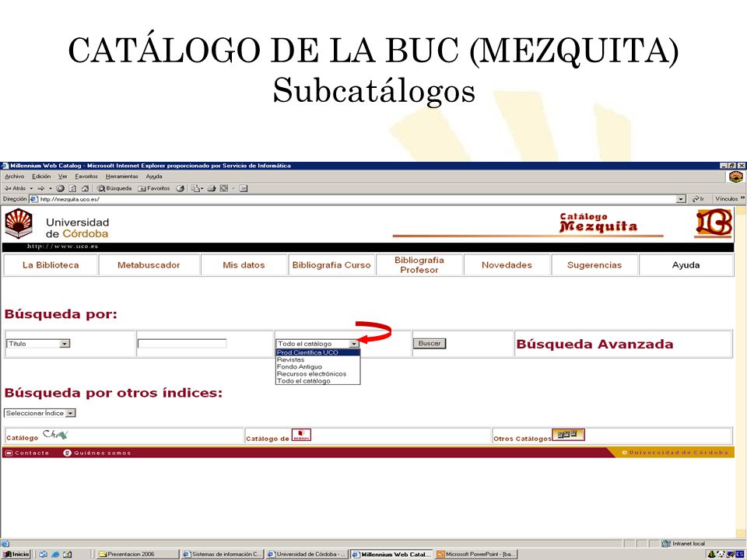Click Universidad de Córdoba footer link

pos(675,453)
